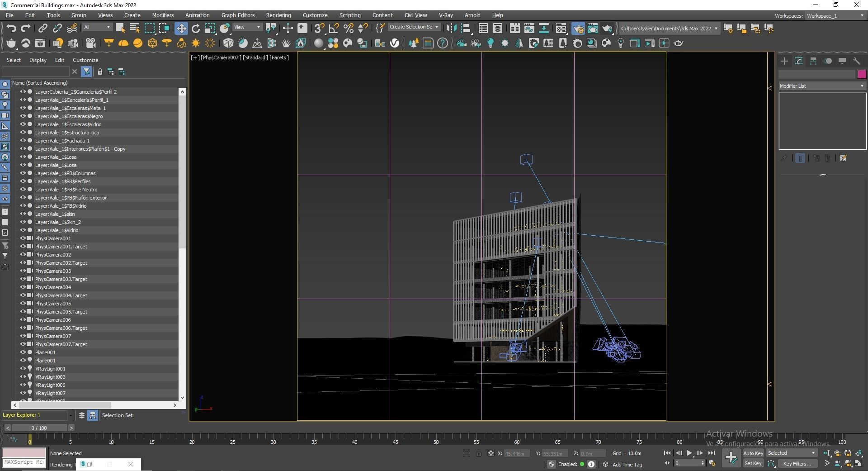This screenshot has width=868, height=471.
Task: Click the Play Animation button
Action: click(x=689, y=453)
